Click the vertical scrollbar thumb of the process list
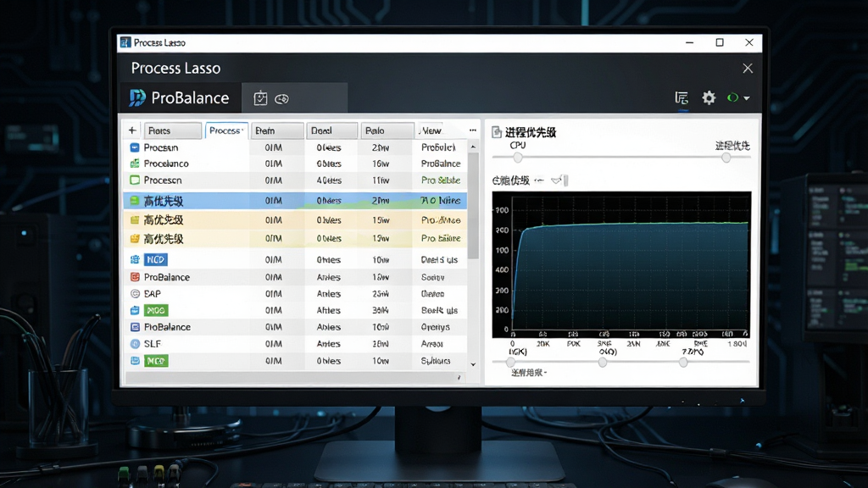Image resolution: width=868 pixels, height=488 pixels. 473,205
